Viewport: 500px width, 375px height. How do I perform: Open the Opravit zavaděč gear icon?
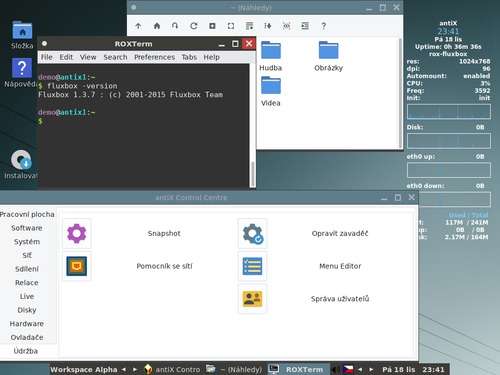[252, 233]
